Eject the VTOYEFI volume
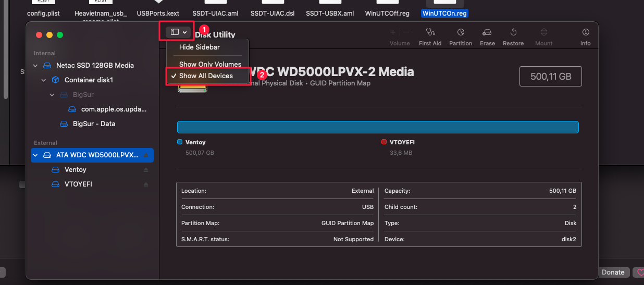 146,184
